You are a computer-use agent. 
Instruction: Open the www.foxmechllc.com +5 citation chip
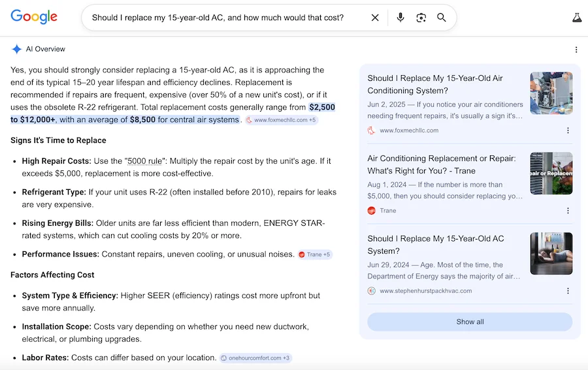click(282, 120)
